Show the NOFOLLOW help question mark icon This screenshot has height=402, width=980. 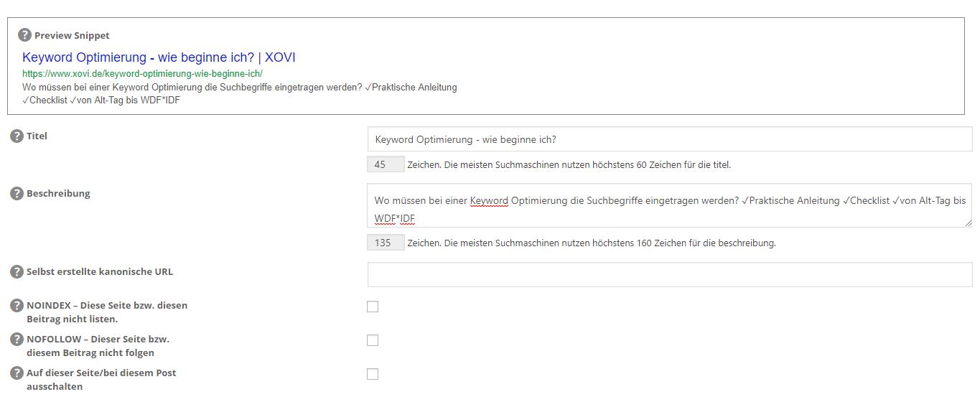point(17,340)
